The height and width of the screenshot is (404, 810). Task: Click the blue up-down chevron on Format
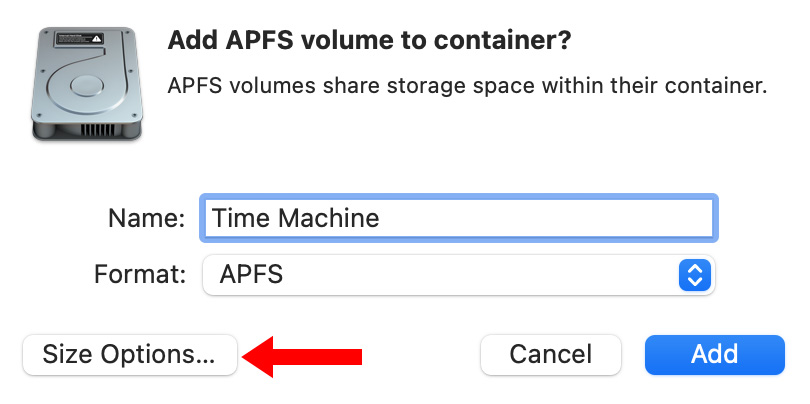[x=693, y=274]
